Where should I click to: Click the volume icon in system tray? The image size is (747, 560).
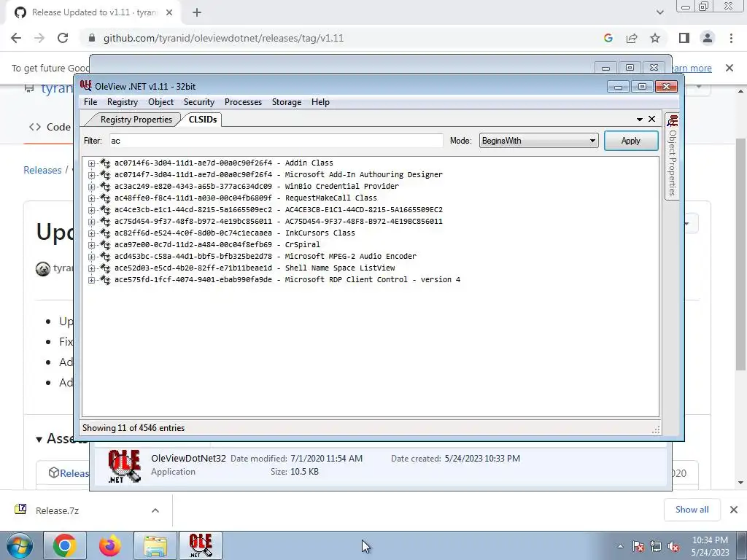click(673, 546)
